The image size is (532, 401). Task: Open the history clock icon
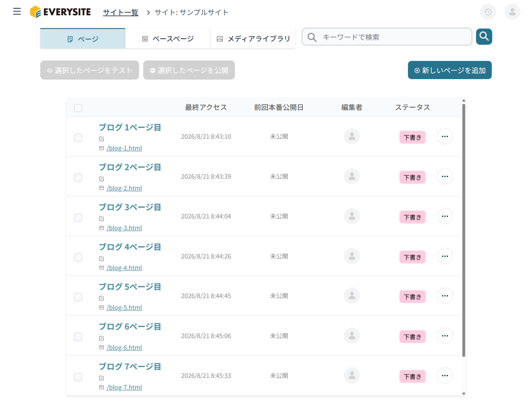tap(488, 12)
